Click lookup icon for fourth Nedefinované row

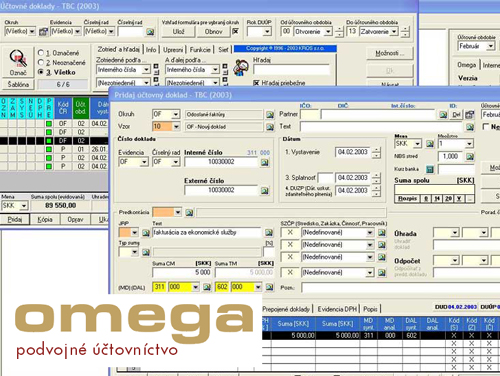(x=382, y=273)
